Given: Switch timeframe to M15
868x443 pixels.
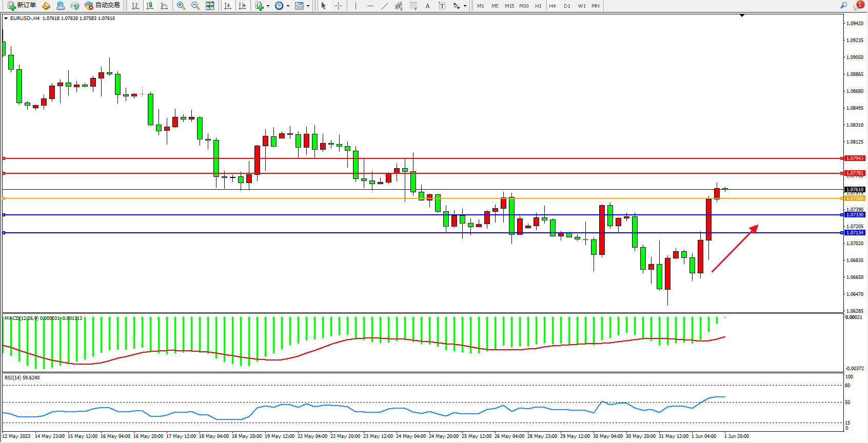Looking at the screenshot, I should coord(509,6).
